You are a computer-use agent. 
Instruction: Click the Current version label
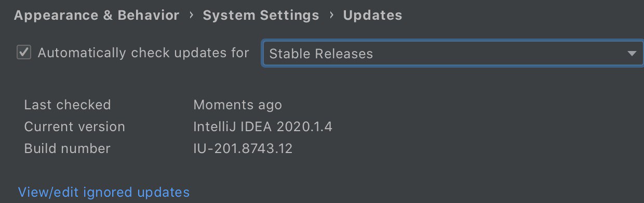(75, 126)
